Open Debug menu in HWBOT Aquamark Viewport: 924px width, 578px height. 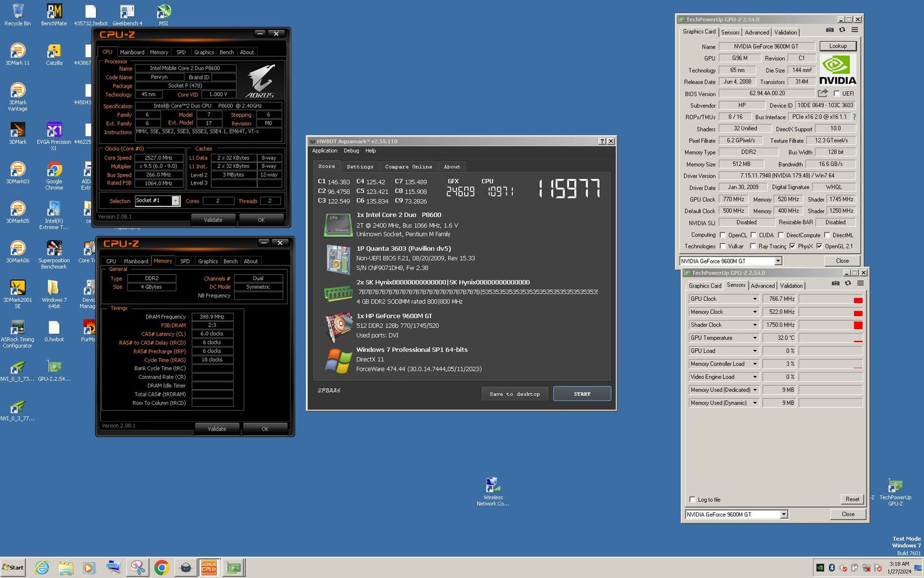click(351, 151)
